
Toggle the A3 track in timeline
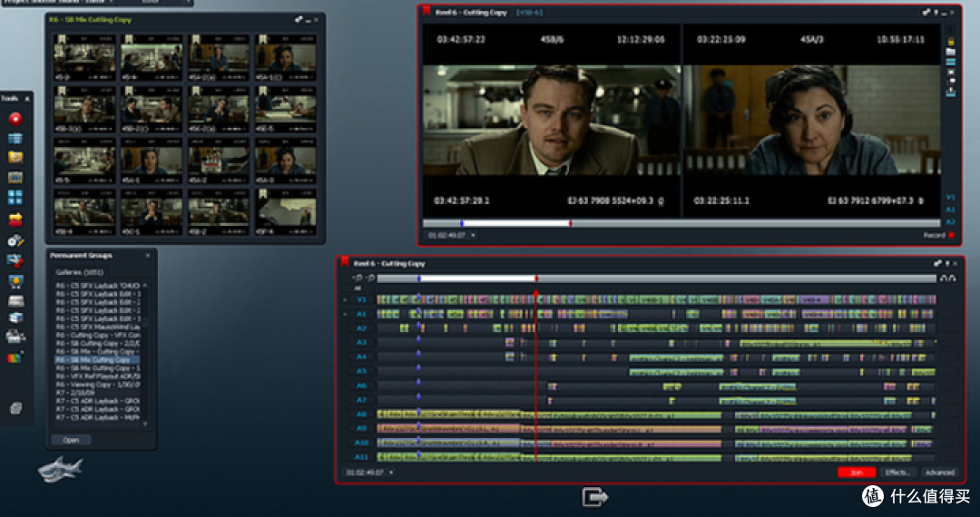360,342
